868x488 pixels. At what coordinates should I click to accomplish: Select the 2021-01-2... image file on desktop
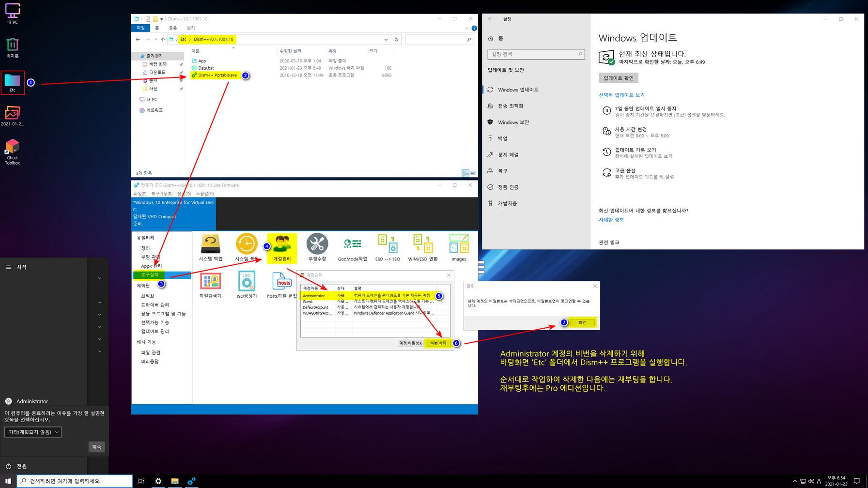pos(13,116)
